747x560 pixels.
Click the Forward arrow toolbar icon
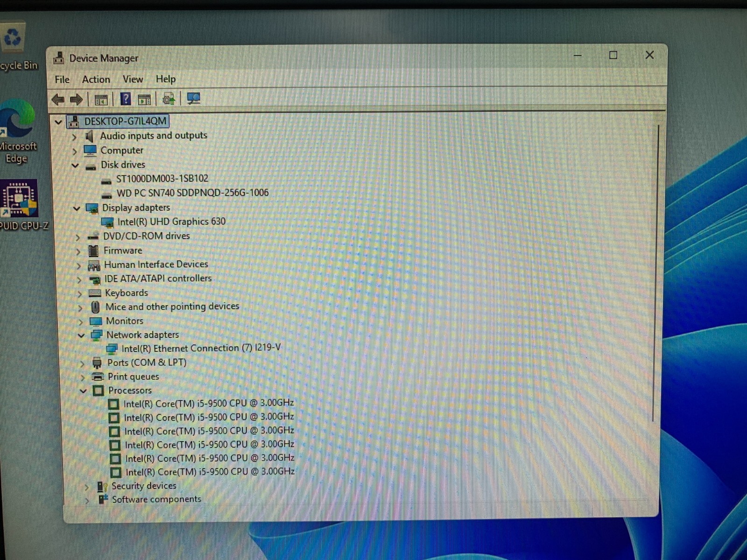76,99
